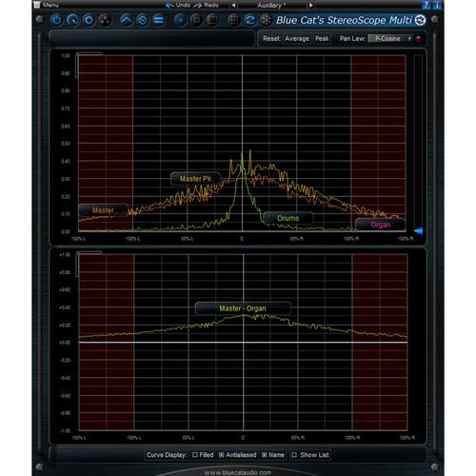Click the empty display field under toolbar
Screen dimensions: 476x476
[151, 38]
